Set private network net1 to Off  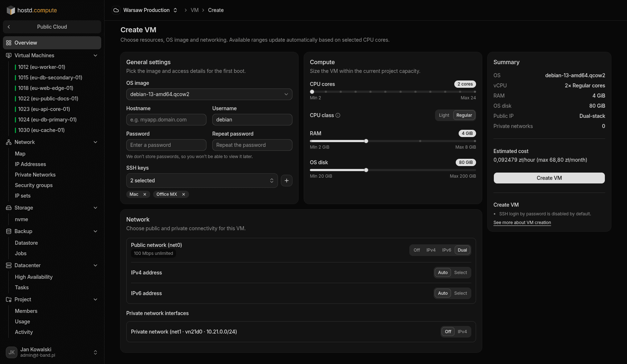448,332
